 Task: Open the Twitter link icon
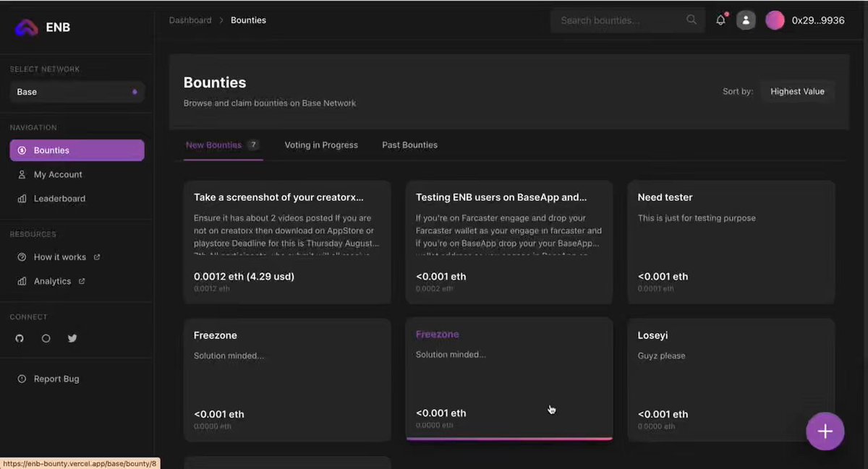[x=72, y=338]
